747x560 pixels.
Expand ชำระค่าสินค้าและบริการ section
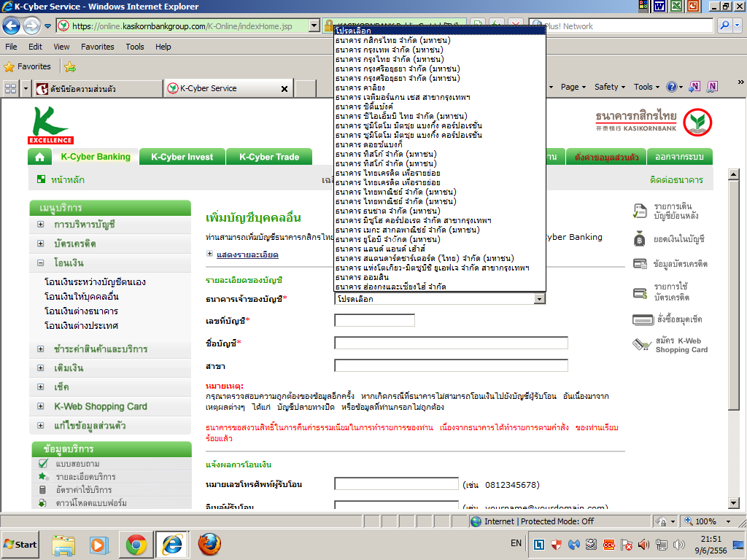tap(41, 349)
